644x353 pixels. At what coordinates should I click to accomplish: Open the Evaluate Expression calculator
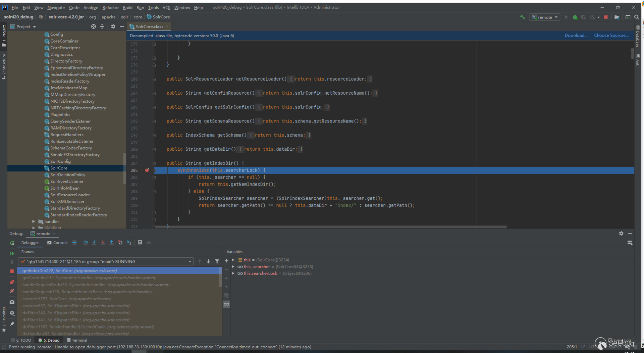tap(140, 243)
